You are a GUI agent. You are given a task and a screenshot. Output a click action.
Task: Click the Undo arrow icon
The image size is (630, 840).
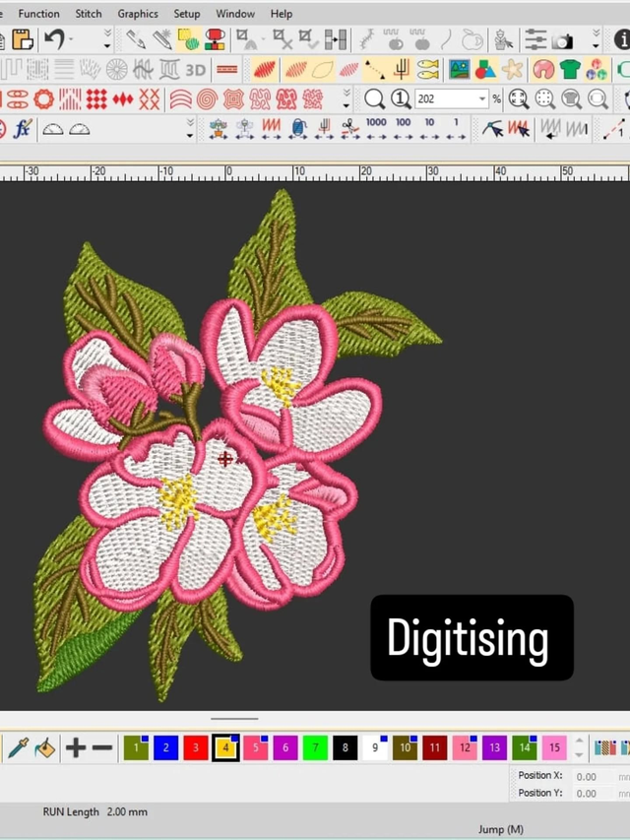[x=53, y=40]
